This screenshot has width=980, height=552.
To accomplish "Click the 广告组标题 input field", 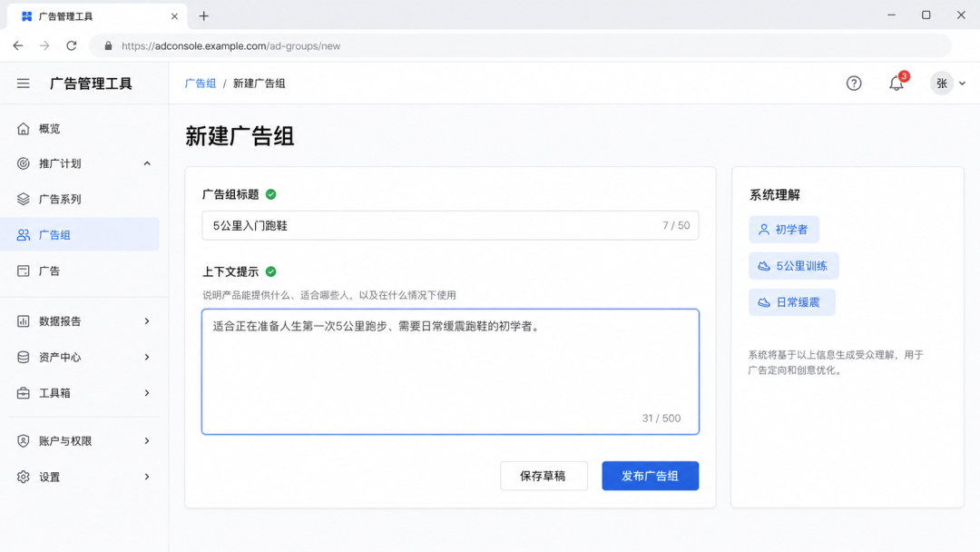I will point(450,226).
